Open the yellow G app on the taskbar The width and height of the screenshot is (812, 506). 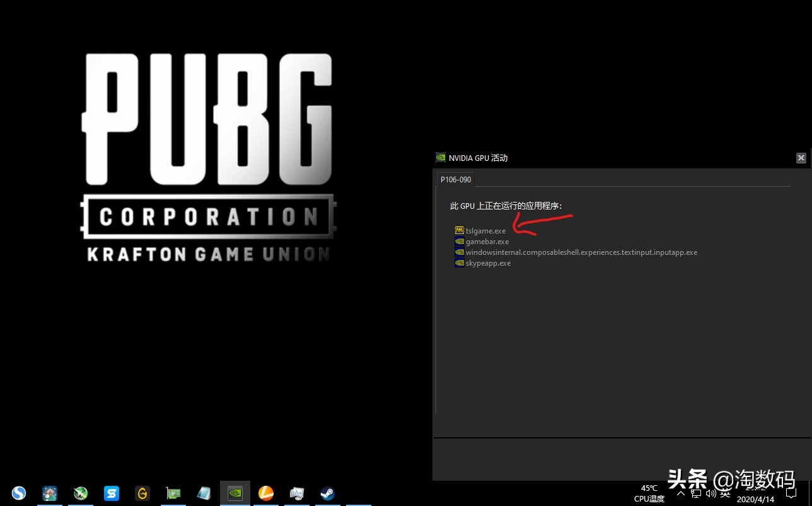click(x=142, y=493)
